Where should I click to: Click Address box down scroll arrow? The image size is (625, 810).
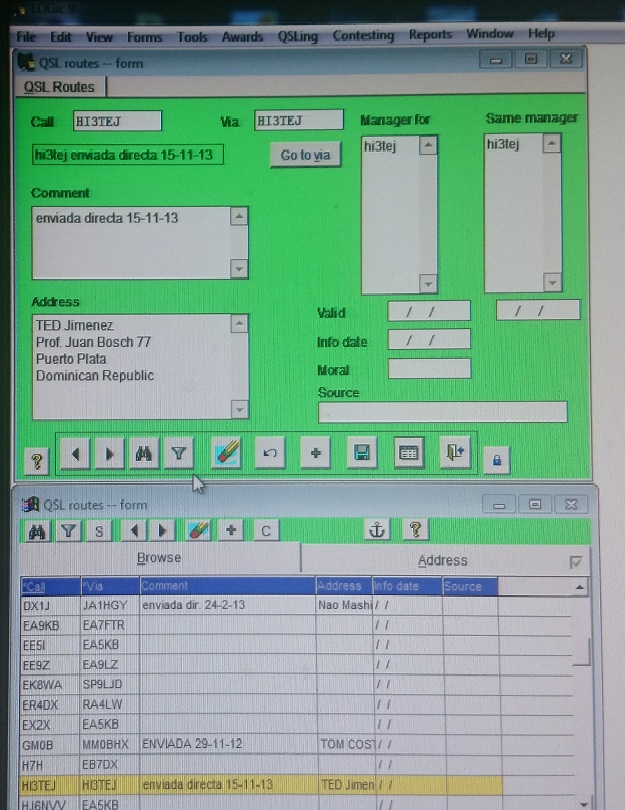239,409
